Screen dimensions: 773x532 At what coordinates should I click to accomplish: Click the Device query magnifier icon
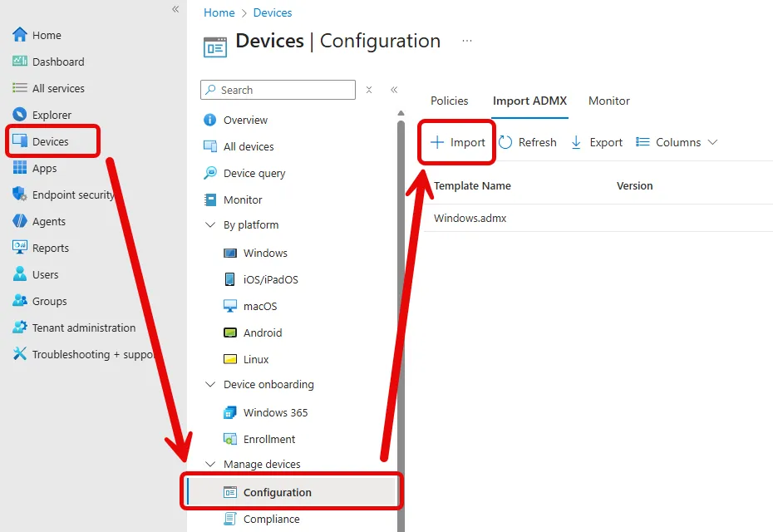tap(210, 173)
